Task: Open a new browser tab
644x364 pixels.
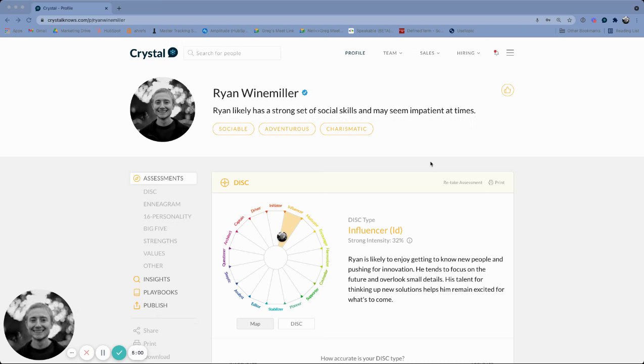Action: 119,8
